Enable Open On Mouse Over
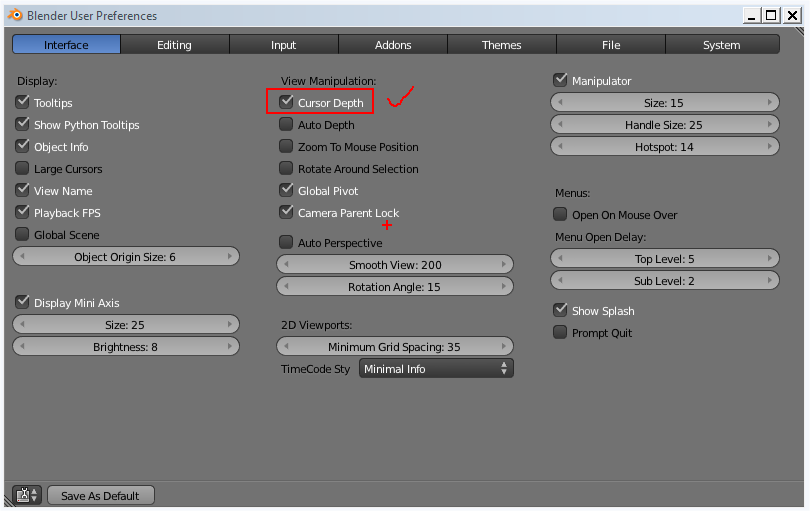 [x=560, y=214]
